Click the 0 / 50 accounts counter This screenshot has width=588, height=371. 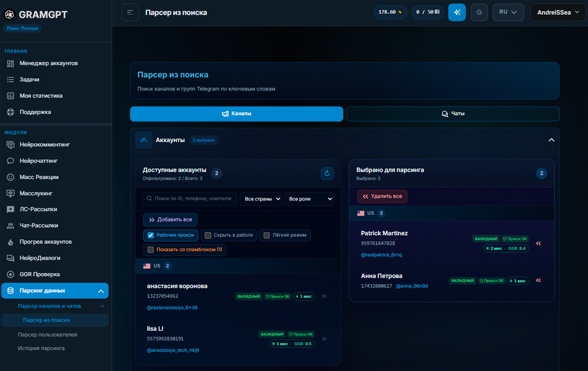coord(428,12)
